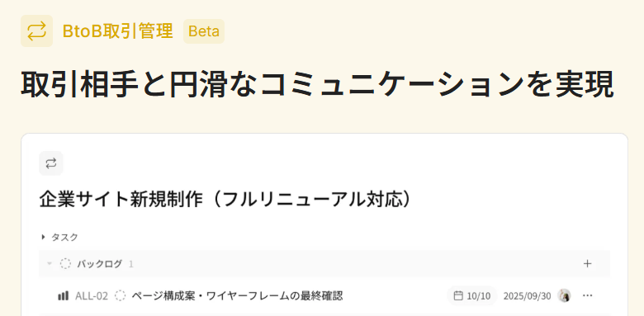Open the BtoB取引管理 link
644x316 pixels.
pos(118,31)
